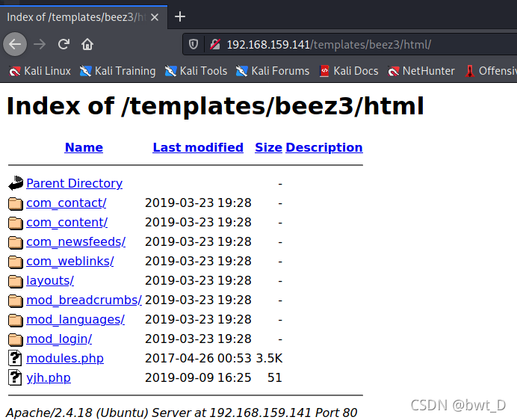Sort listing by Name column
This screenshot has width=517, height=420.
coord(84,147)
